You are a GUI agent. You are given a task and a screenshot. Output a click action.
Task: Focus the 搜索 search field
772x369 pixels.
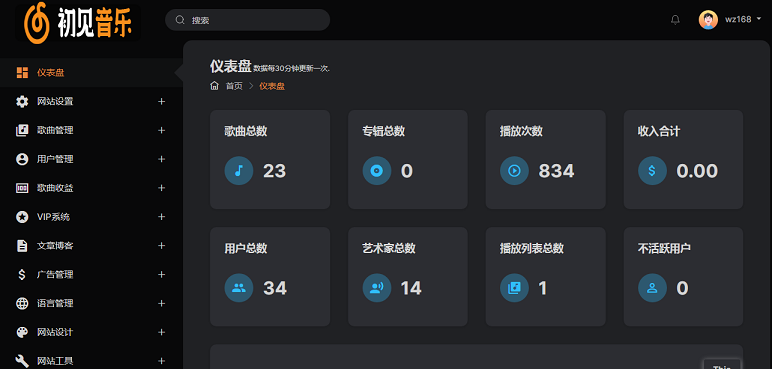click(247, 20)
